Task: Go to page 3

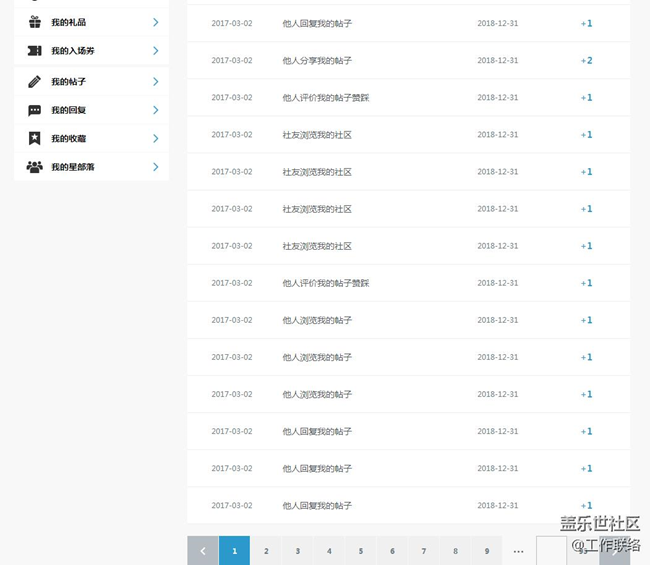Action: click(x=298, y=550)
